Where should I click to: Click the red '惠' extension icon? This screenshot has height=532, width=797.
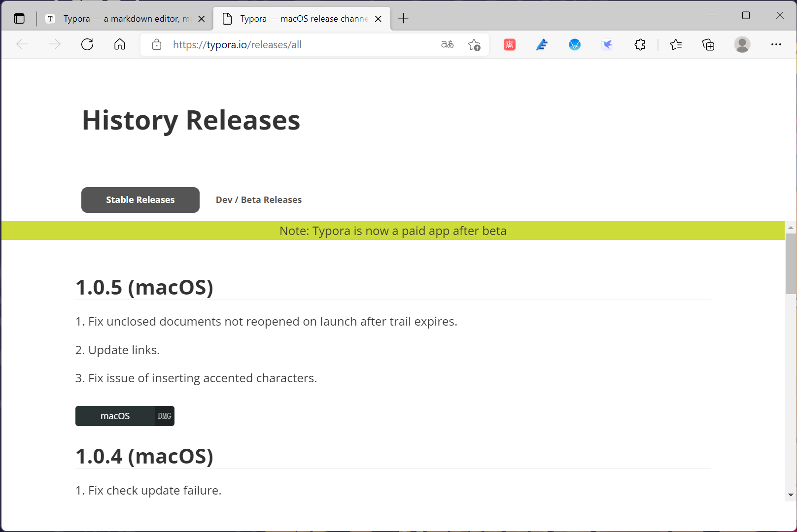509,44
